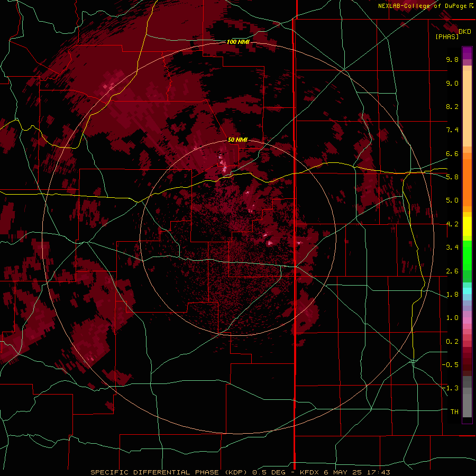The width and height of the screenshot is (476, 476).
Task: Click the cyan segment of the color bar
Action: click(x=467, y=291)
